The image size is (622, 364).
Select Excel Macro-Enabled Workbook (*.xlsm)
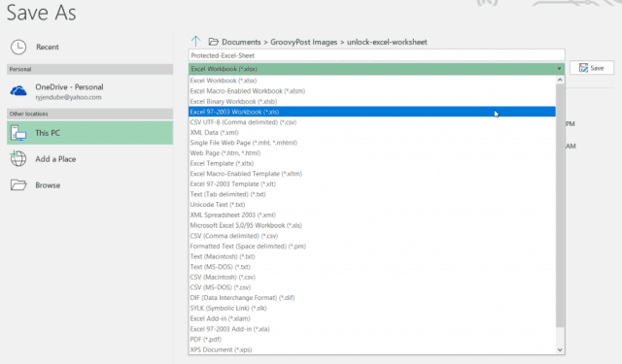point(372,90)
